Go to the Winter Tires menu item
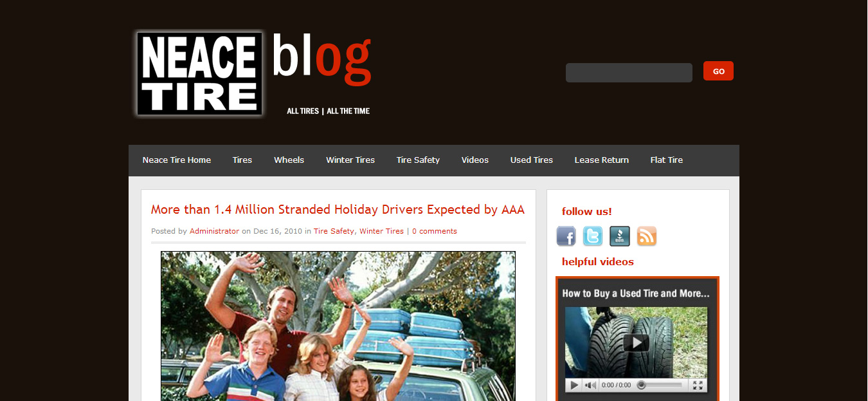This screenshot has height=401, width=868. point(350,160)
